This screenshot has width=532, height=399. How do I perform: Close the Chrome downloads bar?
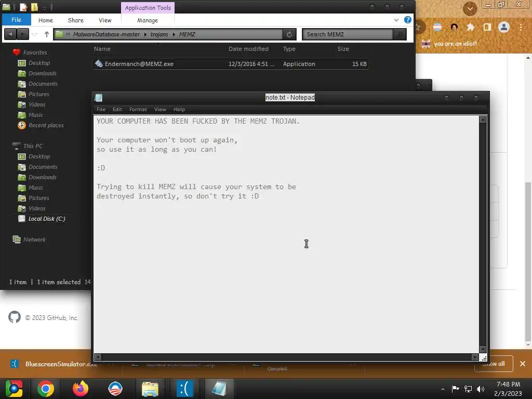click(523, 364)
